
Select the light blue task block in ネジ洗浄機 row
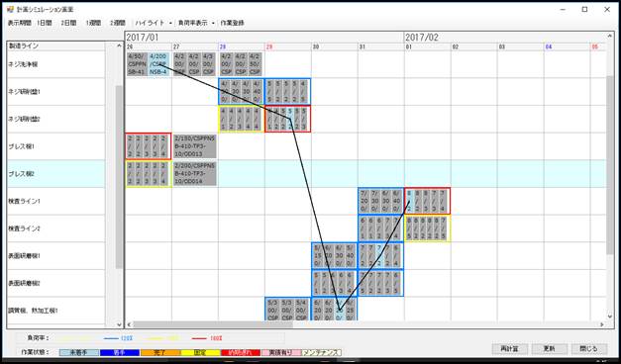[x=158, y=63]
